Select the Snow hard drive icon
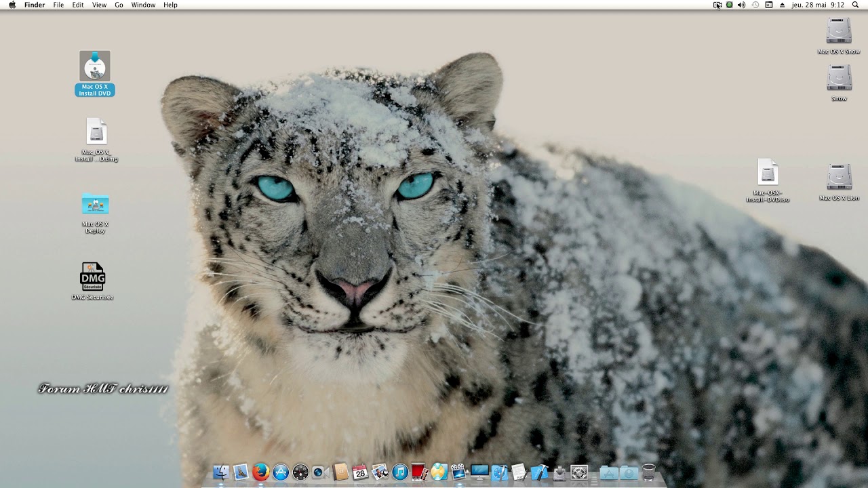 click(x=839, y=83)
